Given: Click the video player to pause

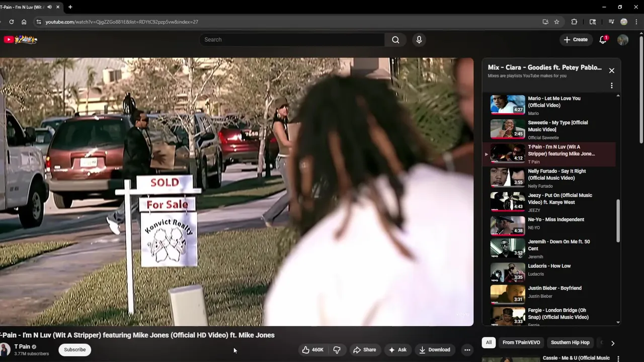Looking at the screenshot, I should click(x=236, y=192).
